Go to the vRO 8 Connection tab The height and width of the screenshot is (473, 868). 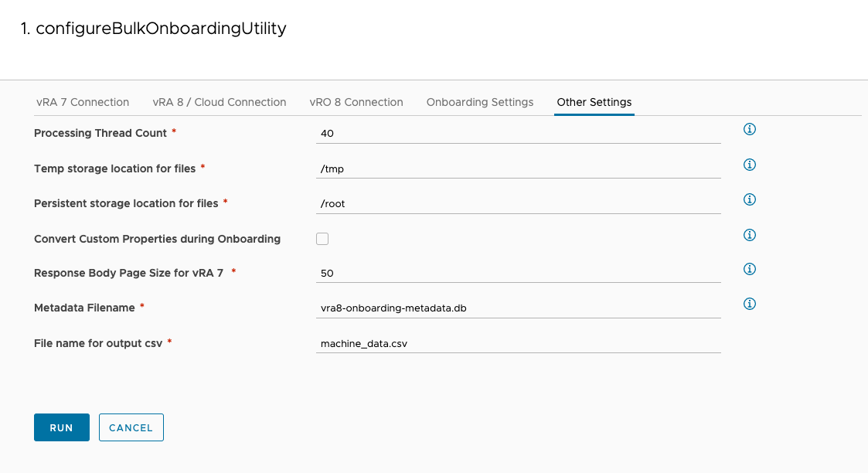click(356, 102)
